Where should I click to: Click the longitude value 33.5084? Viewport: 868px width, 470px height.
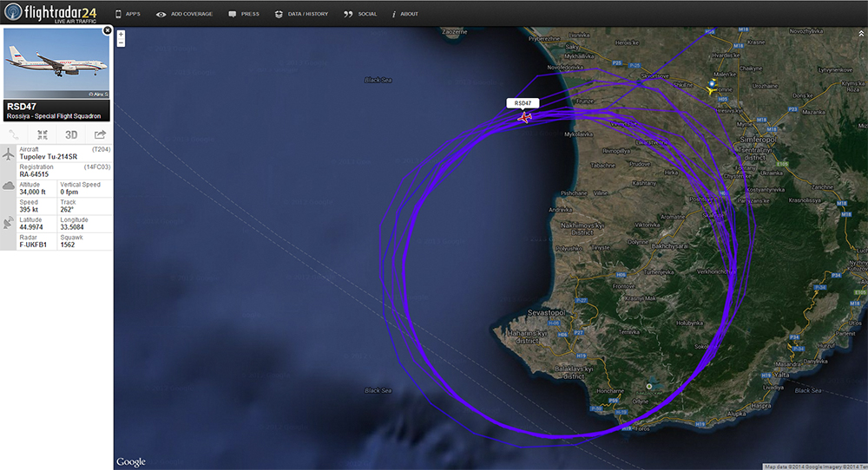pyautogui.click(x=72, y=227)
